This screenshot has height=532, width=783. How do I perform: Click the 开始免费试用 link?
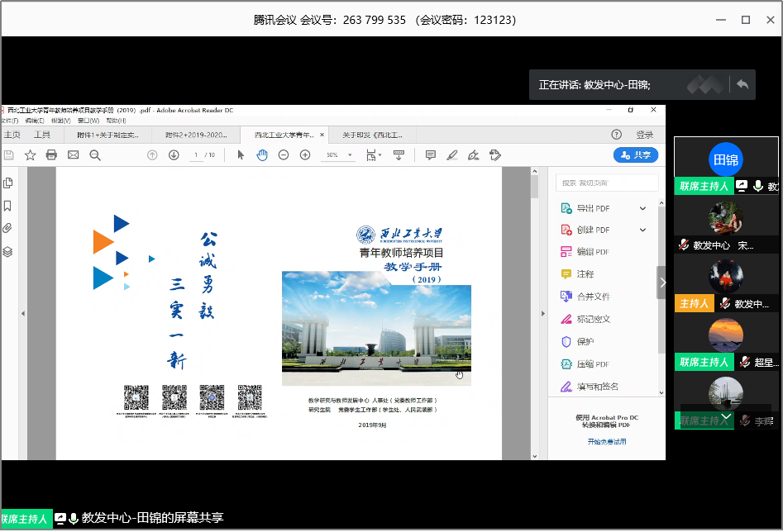click(607, 442)
